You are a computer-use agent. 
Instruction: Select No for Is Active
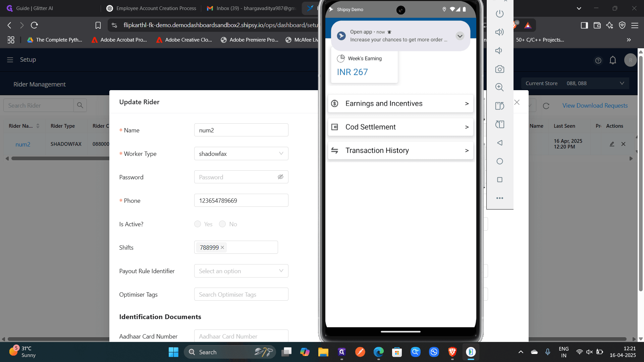(x=222, y=224)
